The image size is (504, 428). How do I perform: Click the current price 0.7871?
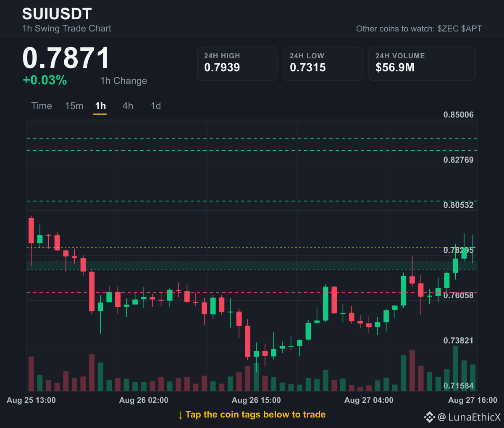pos(66,57)
